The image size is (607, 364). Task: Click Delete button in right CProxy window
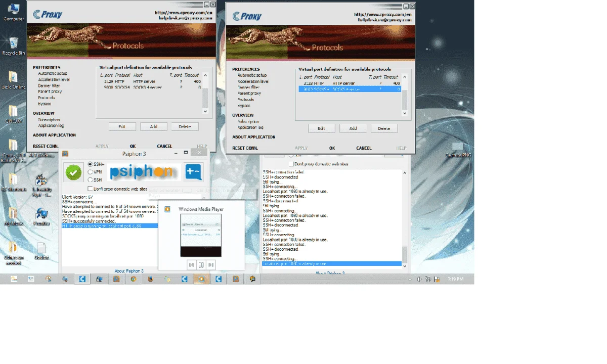pyautogui.click(x=384, y=128)
